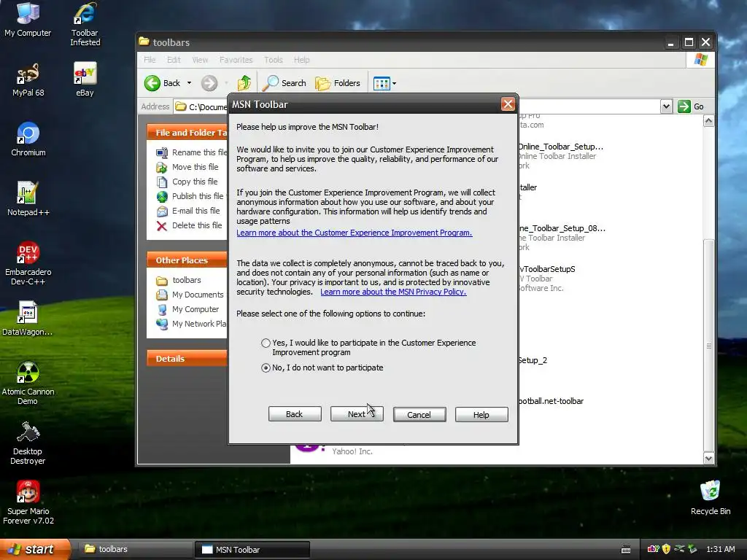Image resolution: width=747 pixels, height=560 pixels.
Task: Open Search in Explorer toolbar
Action: point(285,83)
